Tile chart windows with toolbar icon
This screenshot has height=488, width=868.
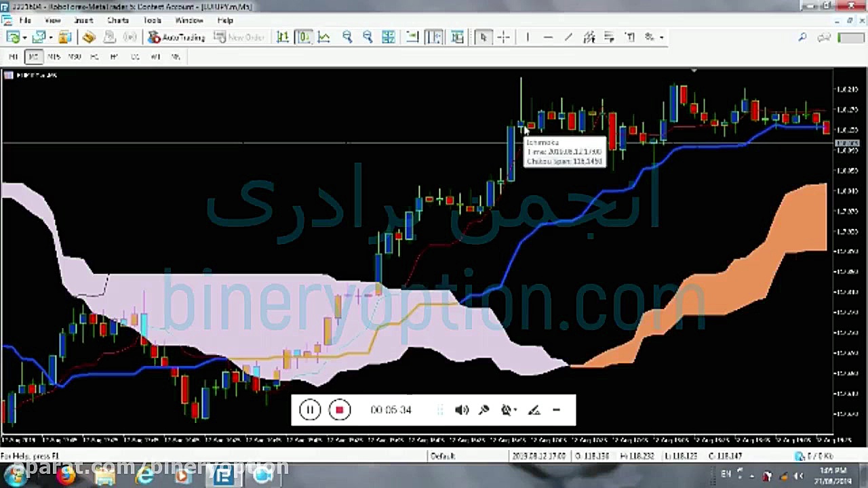[389, 37]
